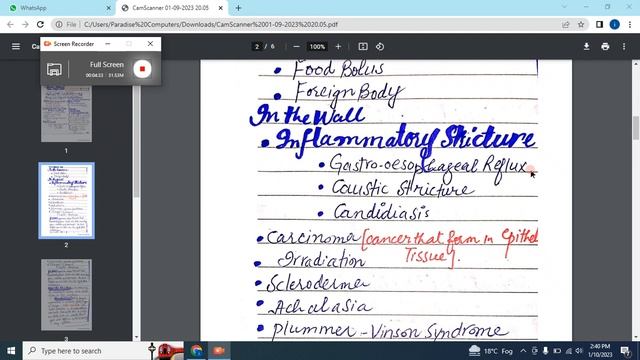Screen dimensions: 640x360
Task: Click the 100% zoom level field
Action: 317,47
